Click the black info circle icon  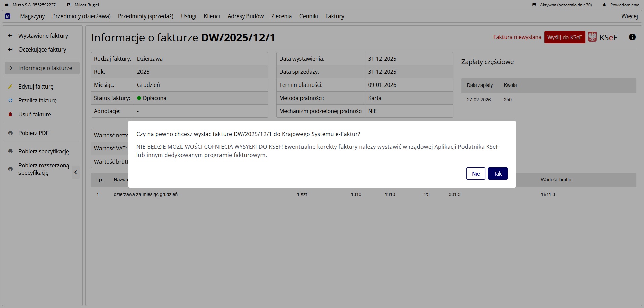(x=632, y=37)
